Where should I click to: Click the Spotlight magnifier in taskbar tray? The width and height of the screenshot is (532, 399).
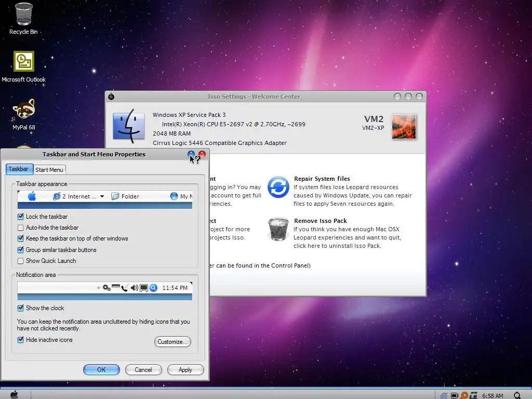[517, 395]
